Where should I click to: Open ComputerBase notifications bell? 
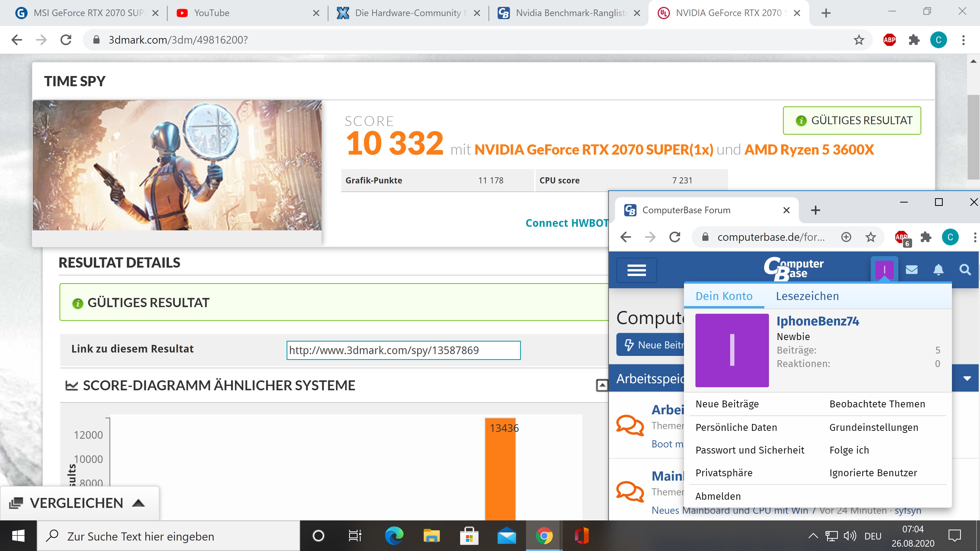coord(938,270)
